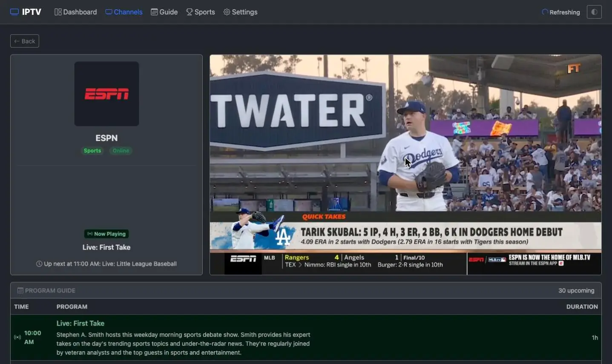Select the ESPN channel name
The width and height of the screenshot is (612, 364).
[x=106, y=138]
